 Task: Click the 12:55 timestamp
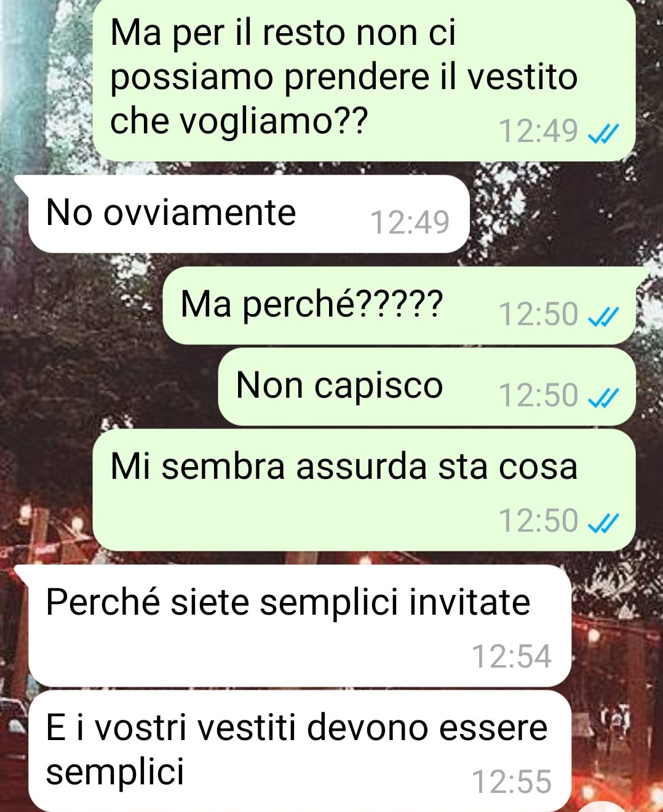512,782
